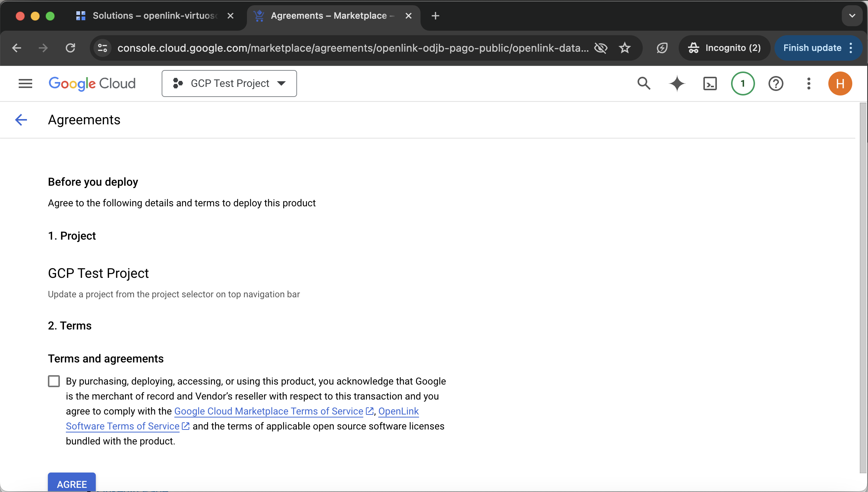Open the Chrome three-dot menu beside Finish update
This screenshot has width=868, height=492.
[851, 48]
